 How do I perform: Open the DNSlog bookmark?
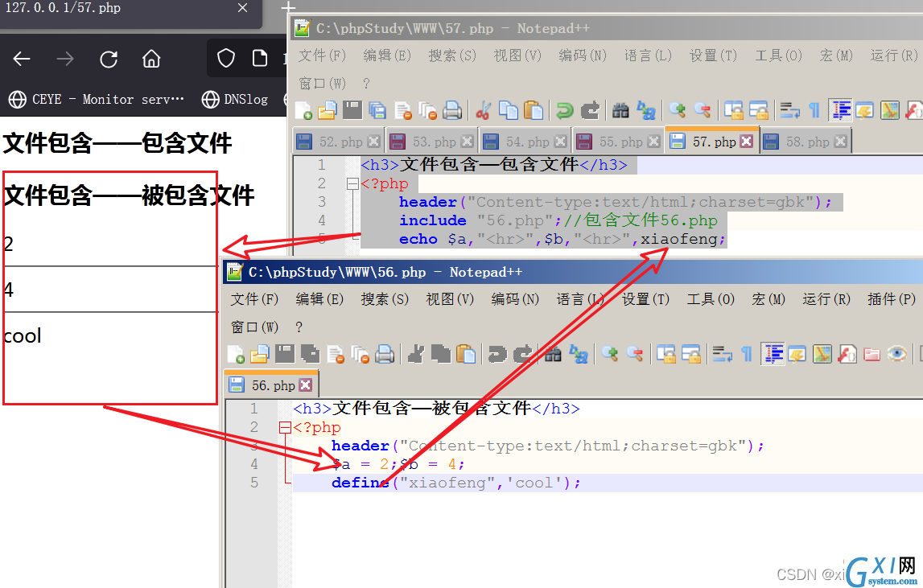tap(235, 99)
